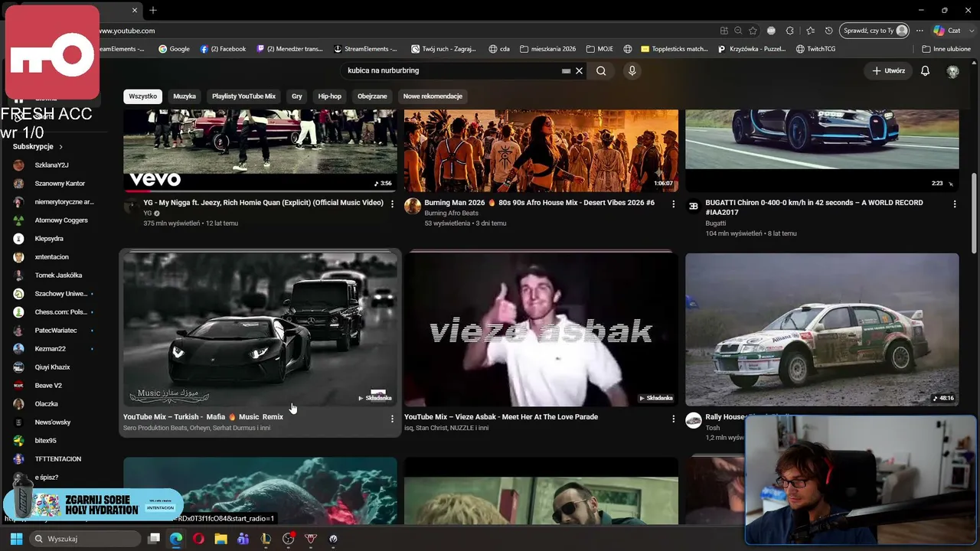The image size is (980, 551).
Task: Open the YouTube notifications bell
Action: click(x=925, y=70)
